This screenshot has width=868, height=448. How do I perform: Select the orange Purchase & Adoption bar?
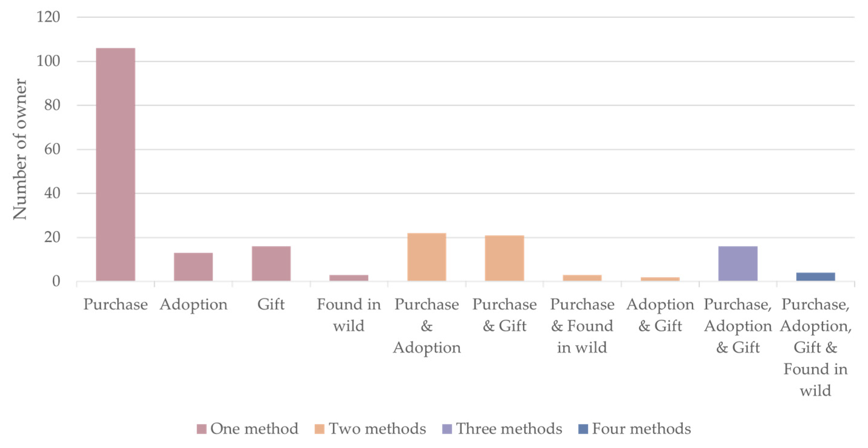click(x=427, y=257)
